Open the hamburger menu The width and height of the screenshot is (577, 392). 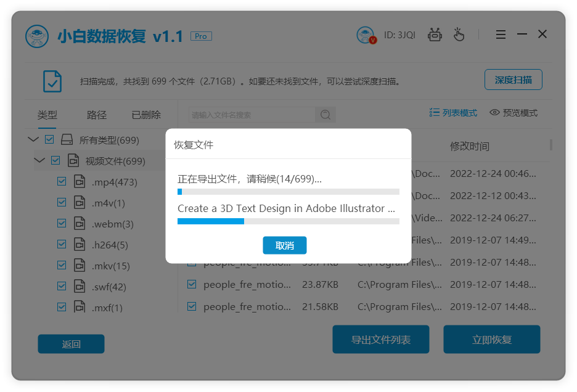[501, 35]
